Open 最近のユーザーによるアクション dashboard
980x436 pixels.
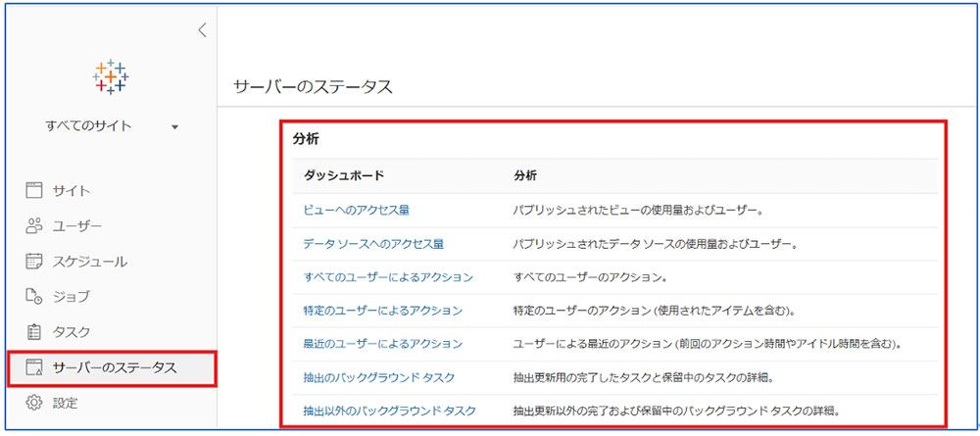(x=383, y=344)
